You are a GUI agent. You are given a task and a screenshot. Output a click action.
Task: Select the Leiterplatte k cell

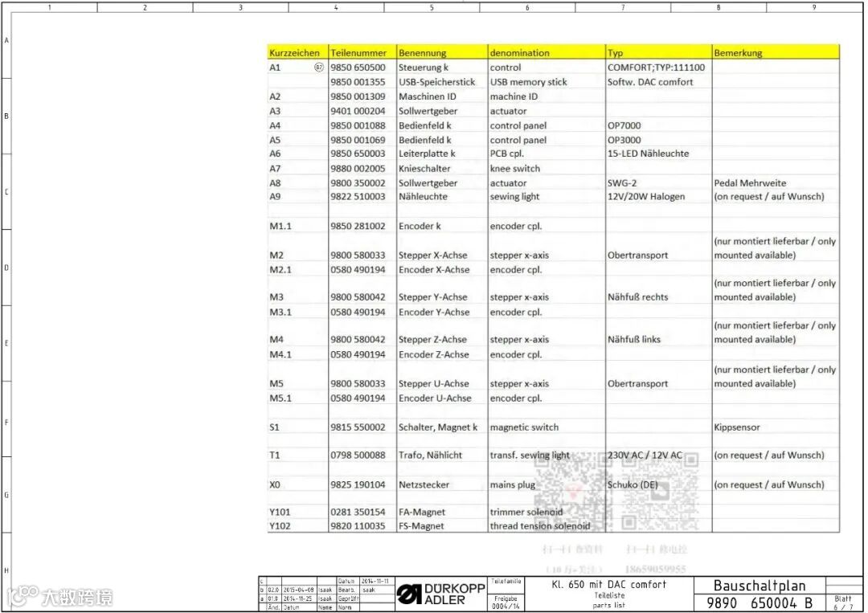[x=427, y=153]
